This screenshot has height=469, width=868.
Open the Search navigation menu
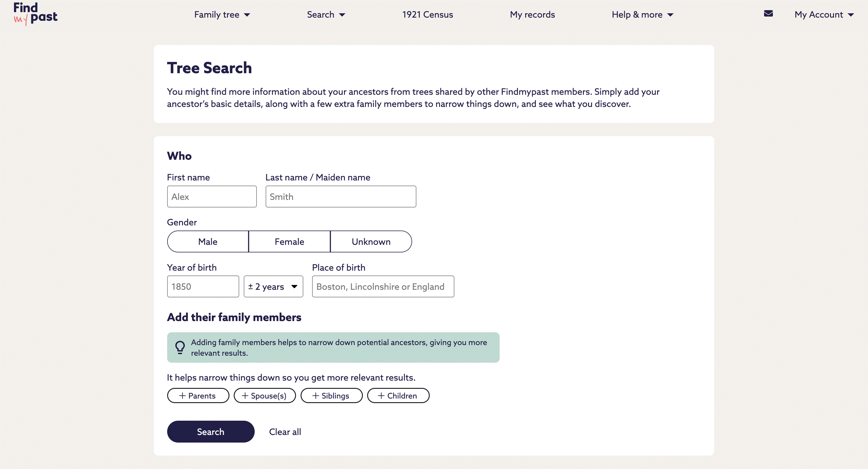[326, 15]
